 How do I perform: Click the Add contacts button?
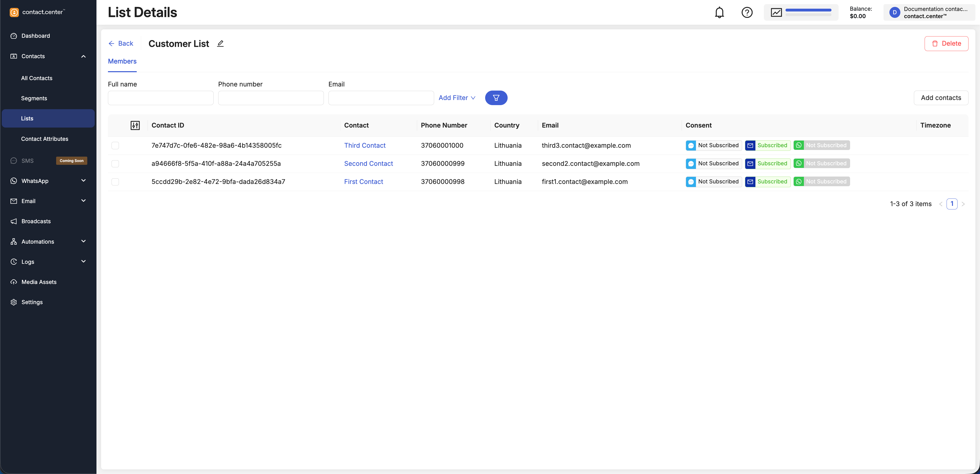[940, 98]
